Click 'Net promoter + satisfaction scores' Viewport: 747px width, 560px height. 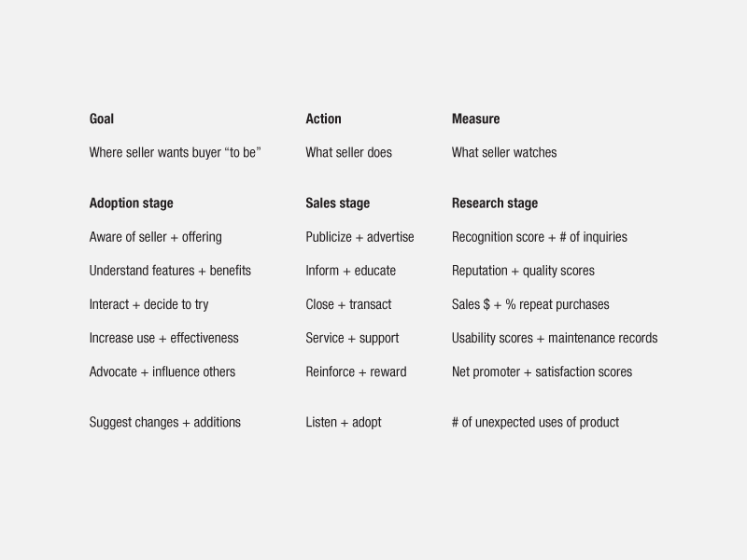click(x=542, y=371)
